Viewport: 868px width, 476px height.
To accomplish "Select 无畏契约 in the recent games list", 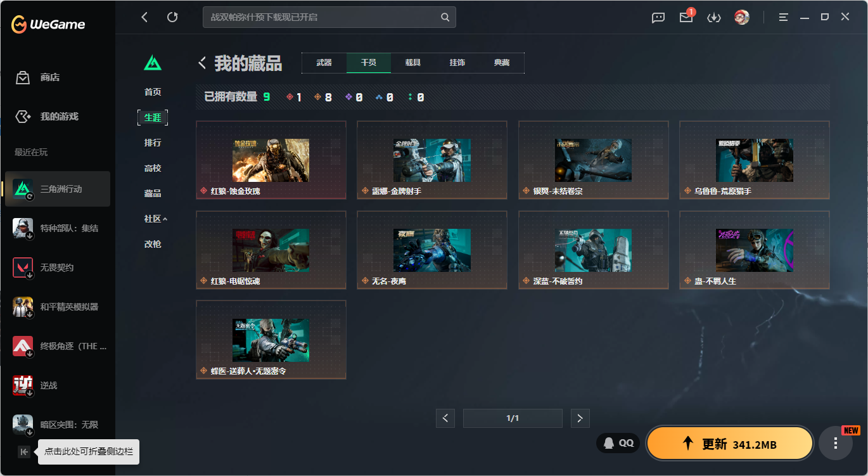I will (58, 267).
